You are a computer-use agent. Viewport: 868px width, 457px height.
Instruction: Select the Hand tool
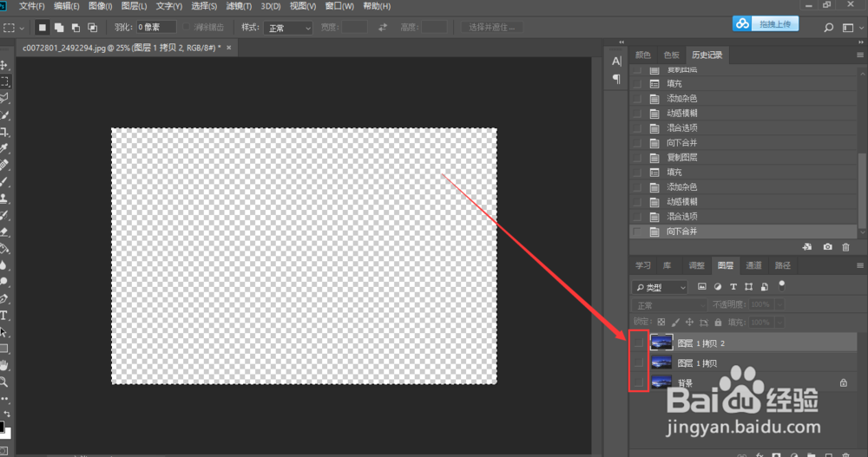point(3,365)
